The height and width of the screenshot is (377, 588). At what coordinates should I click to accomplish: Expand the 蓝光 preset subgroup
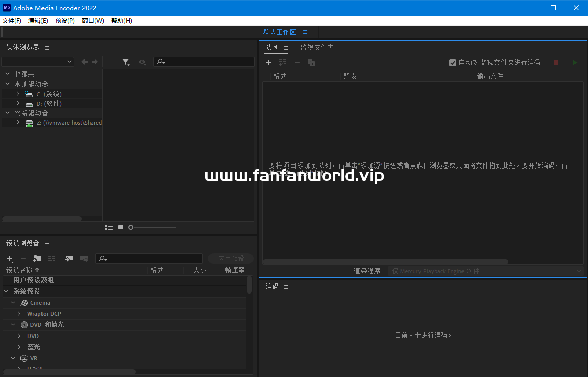[x=19, y=347]
